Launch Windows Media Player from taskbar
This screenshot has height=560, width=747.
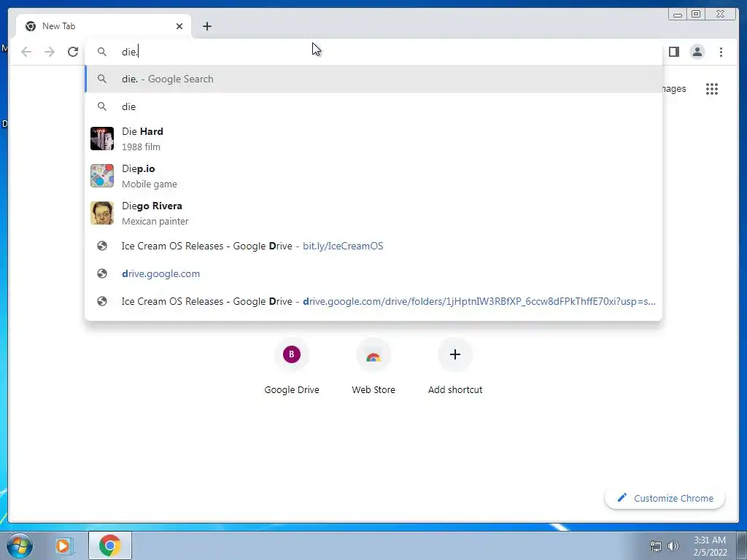click(63, 545)
